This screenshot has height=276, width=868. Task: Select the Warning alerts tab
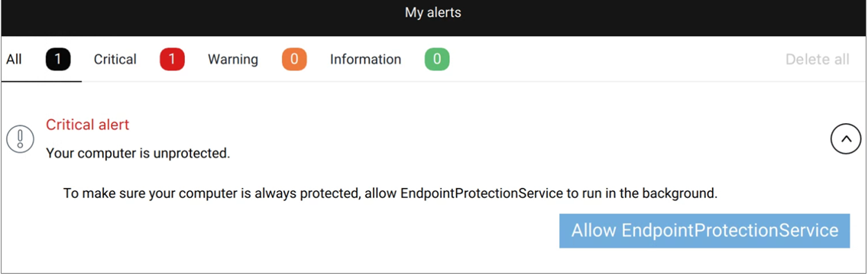tap(233, 60)
